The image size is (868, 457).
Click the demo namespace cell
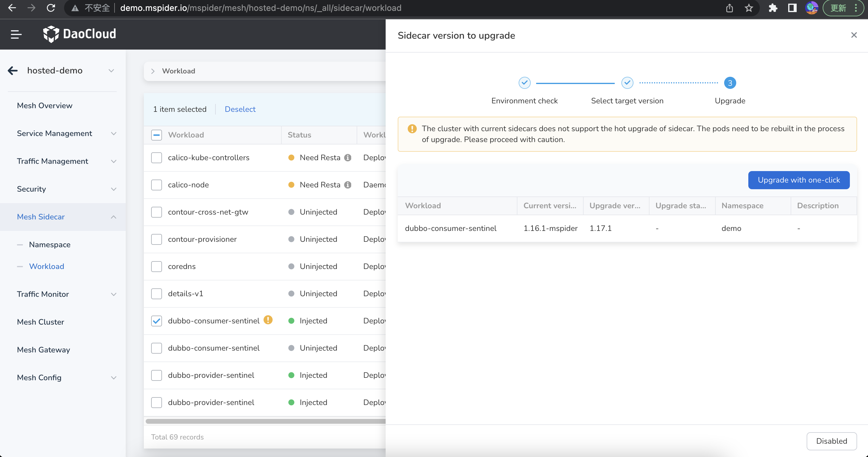[x=731, y=228]
